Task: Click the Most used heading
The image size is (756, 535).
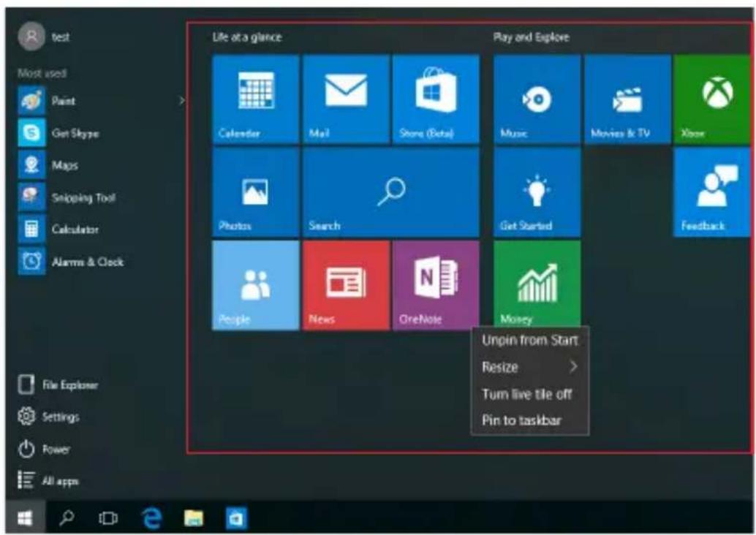Action: tap(42, 73)
